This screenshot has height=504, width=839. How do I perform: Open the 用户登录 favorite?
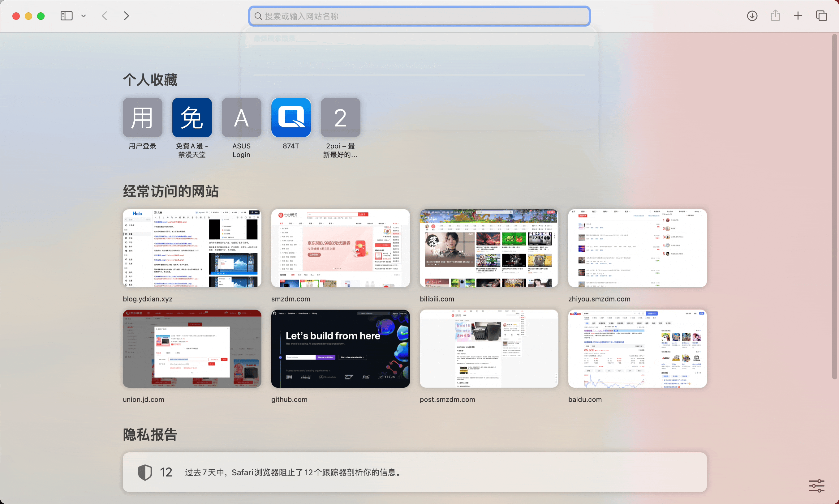142,117
